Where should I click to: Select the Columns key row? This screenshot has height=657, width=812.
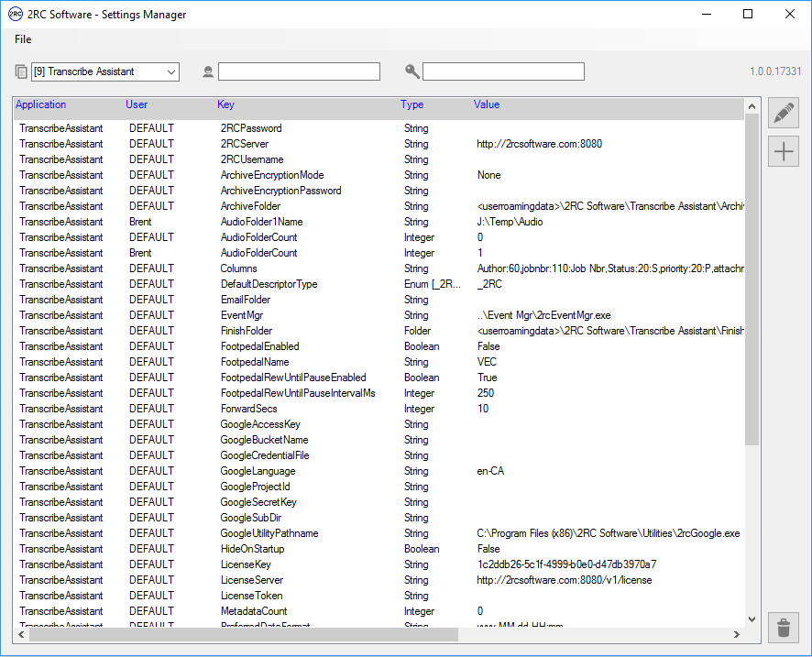379,268
